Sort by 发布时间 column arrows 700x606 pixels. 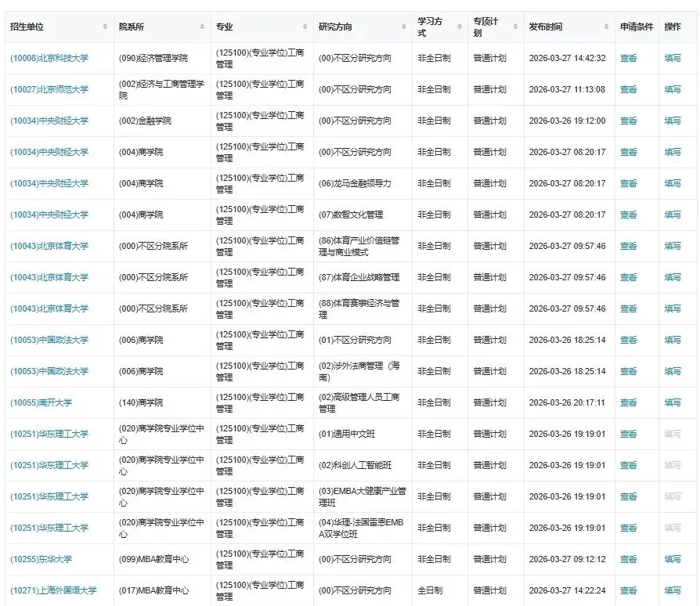click(606, 27)
